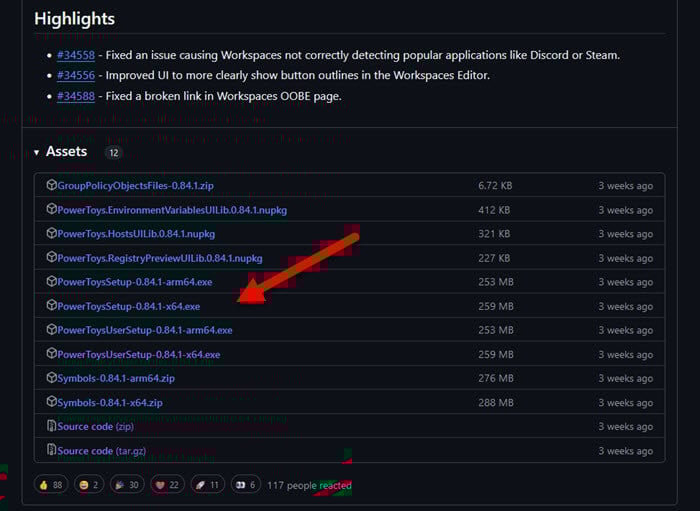Viewport: 700px width, 511px height.
Task: Click package icon beside GroupPolicyObjectsFiles zip
Action: [x=51, y=185]
